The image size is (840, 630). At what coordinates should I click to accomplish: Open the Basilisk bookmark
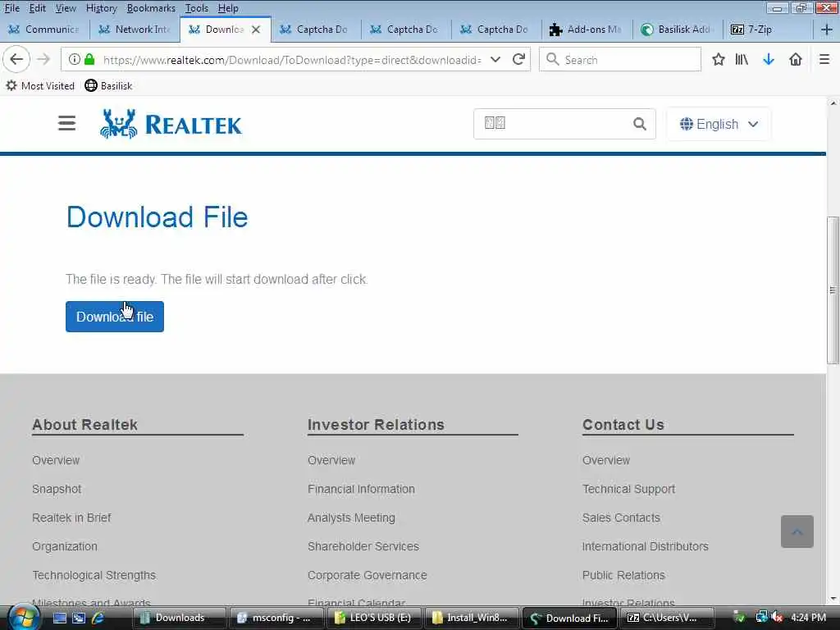click(108, 85)
